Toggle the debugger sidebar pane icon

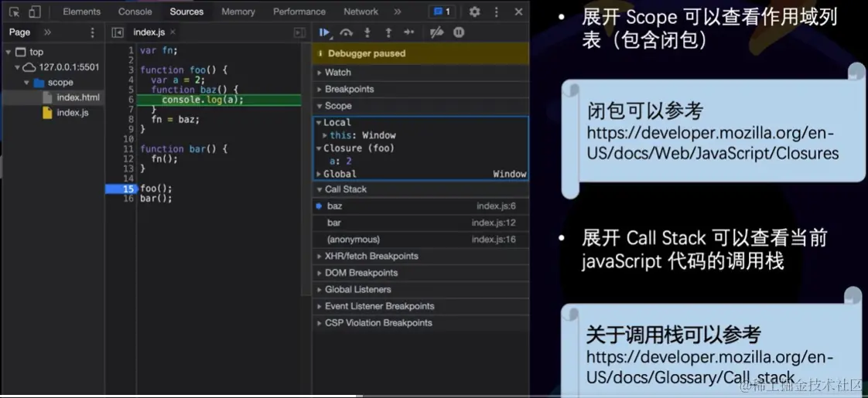pos(299,32)
